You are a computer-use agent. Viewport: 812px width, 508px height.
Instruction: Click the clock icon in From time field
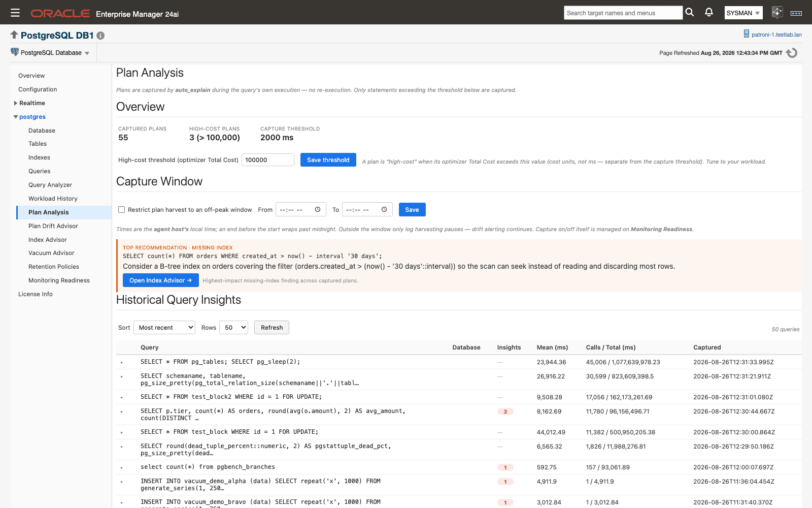[x=318, y=209]
